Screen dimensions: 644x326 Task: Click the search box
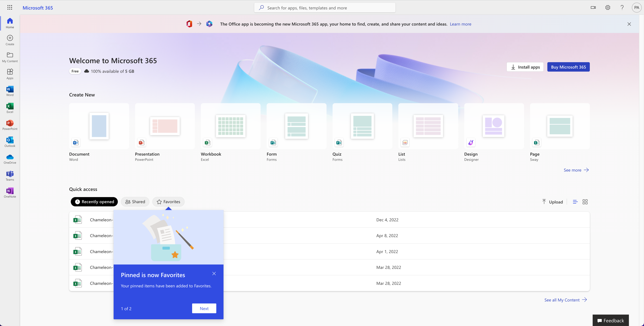[x=325, y=8]
